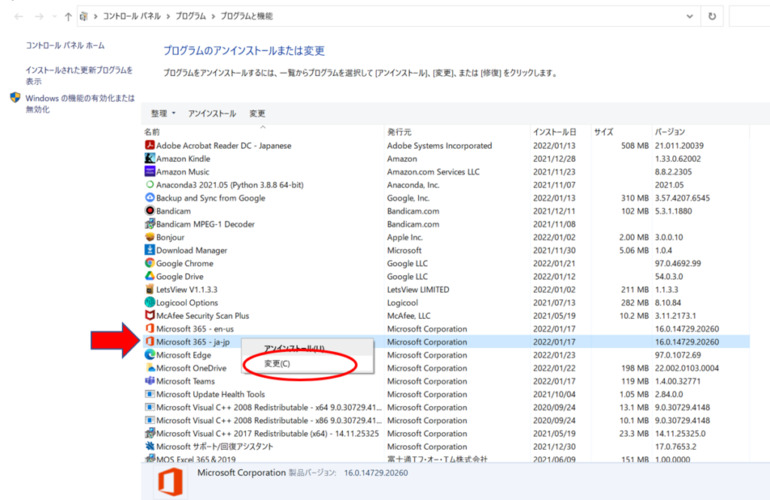770x500 pixels.
Task: Select the Google Drive icon
Action: (150, 276)
